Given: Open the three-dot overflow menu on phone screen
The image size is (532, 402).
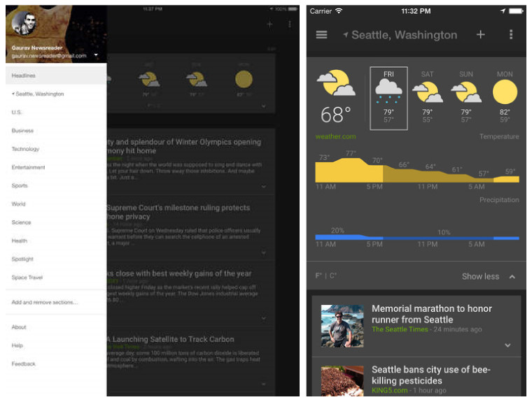Looking at the screenshot, I should pos(511,35).
